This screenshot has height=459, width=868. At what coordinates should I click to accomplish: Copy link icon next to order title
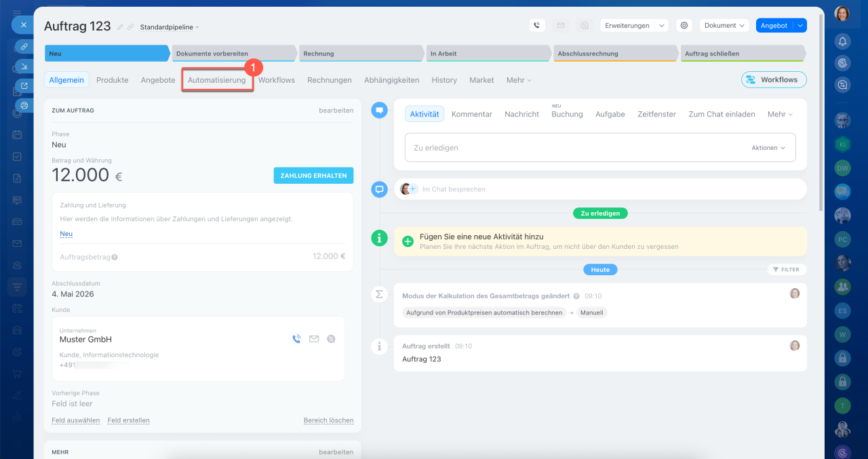point(131,27)
